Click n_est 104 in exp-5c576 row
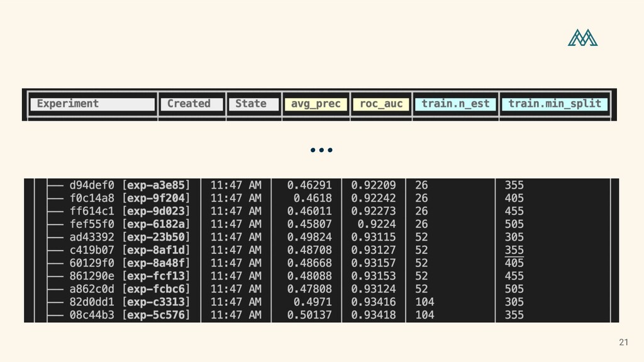Viewport: 644px width, 362px height. tap(425, 315)
